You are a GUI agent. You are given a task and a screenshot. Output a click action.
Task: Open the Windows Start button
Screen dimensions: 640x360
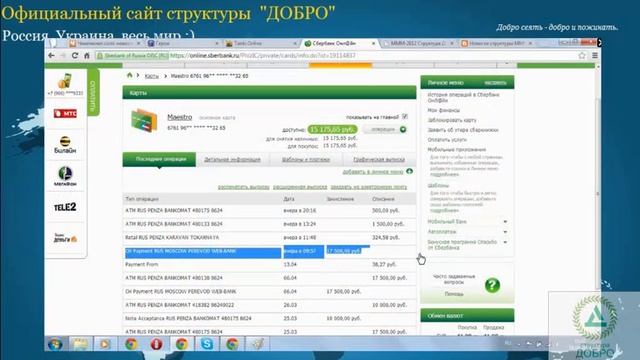[x=56, y=344]
